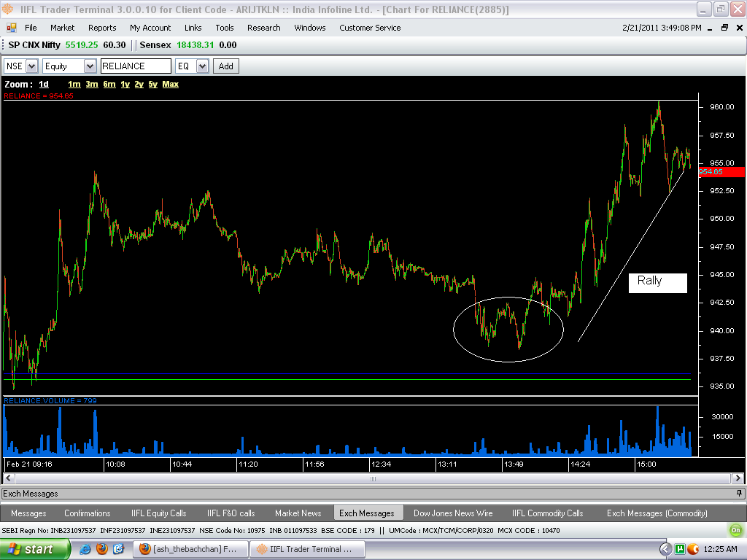
Task: Set chart zoom to Max
Action: pos(171,85)
